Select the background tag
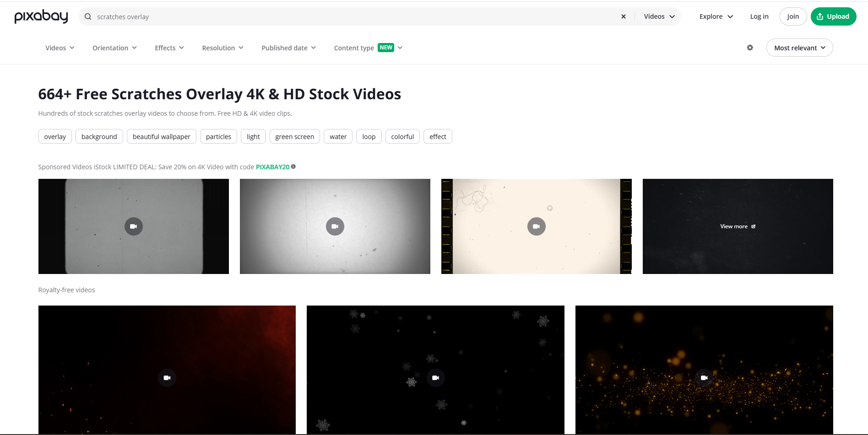The height and width of the screenshot is (435, 868). [99, 136]
